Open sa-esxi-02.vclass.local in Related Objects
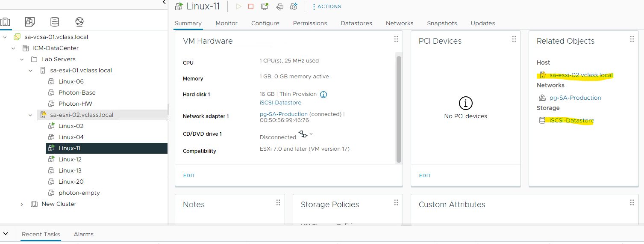The width and height of the screenshot is (644, 244). click(581, 75)
